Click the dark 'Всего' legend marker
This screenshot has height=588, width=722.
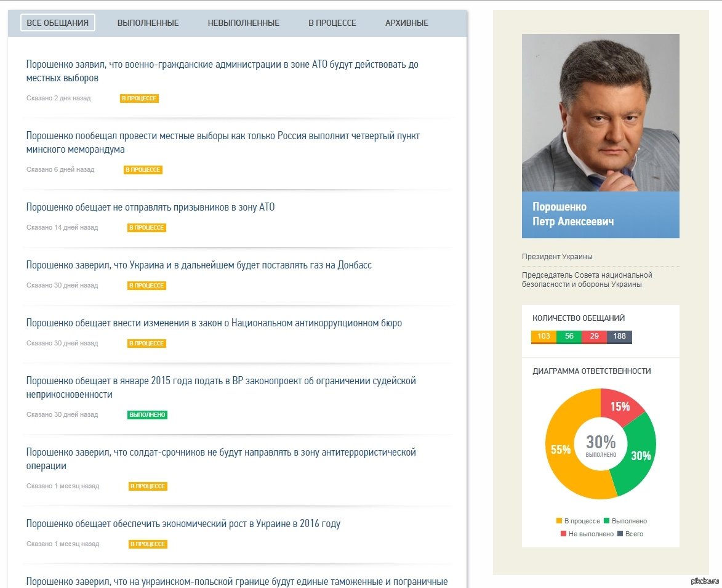coord(620,534)
